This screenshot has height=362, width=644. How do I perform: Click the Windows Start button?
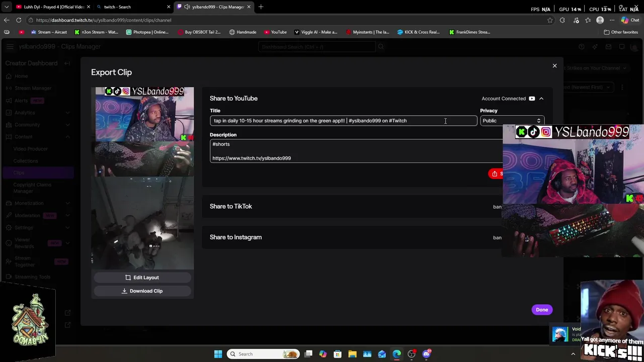(x=218, y=354)
